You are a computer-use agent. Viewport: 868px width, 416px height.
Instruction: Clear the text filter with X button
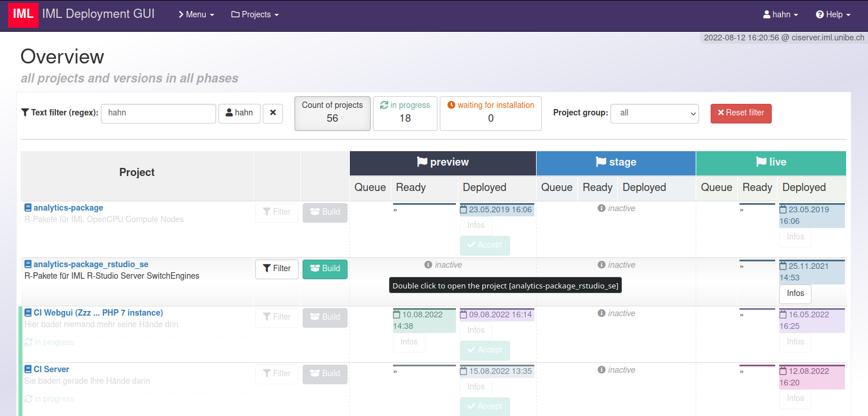point(273,113)
